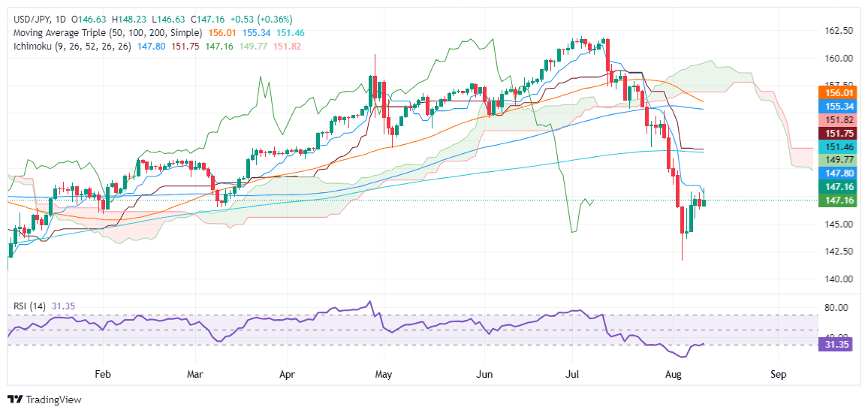The width and height of the screenshot is (868, 413).
Task: Click the RSI (14) indicator label
Action: [x=31, y=306]
